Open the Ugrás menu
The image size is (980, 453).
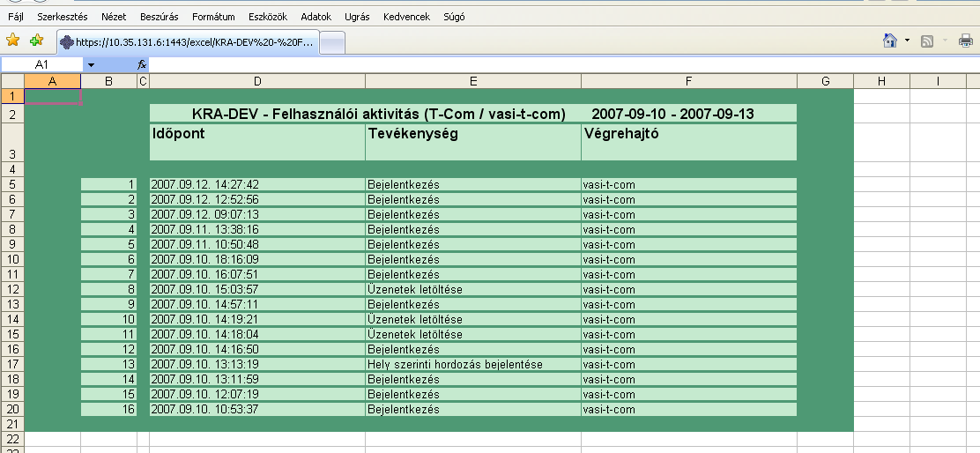(x=358, y=17)
